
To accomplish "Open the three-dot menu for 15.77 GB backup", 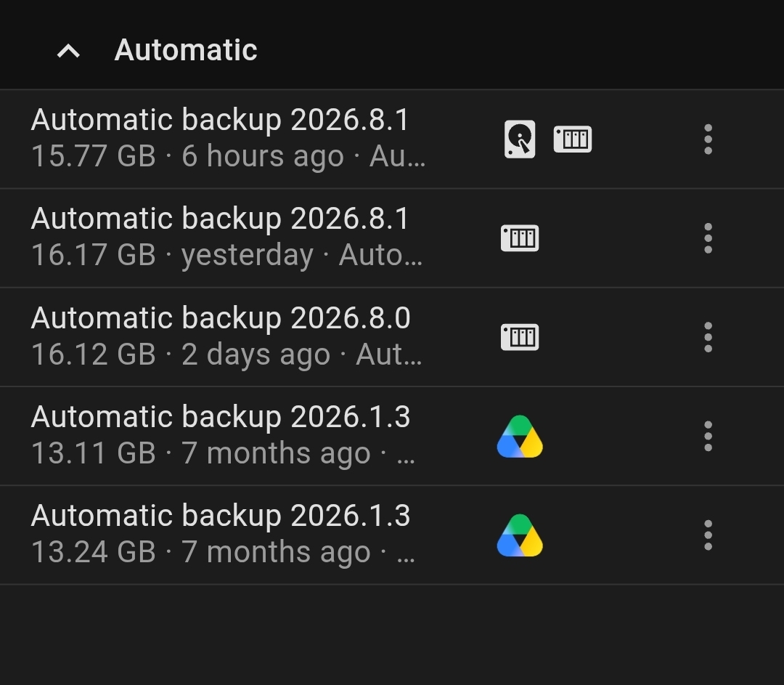I will (x=708, y=139).
